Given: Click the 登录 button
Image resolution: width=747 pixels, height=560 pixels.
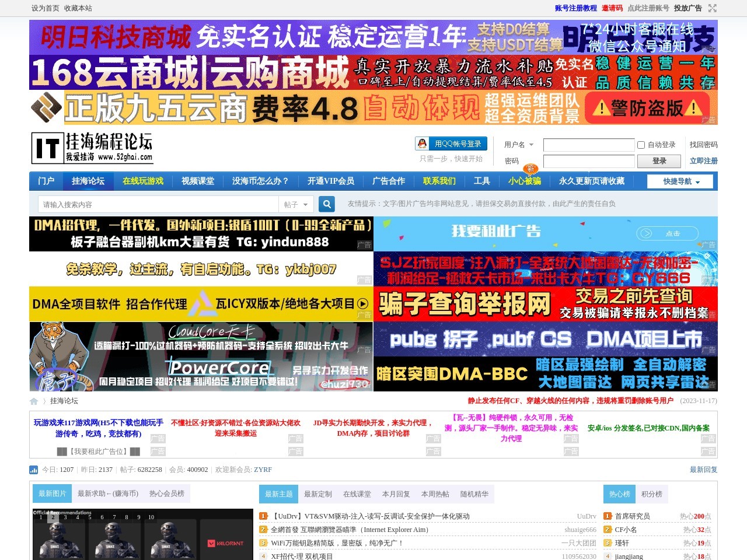Looking at the screenshot, I should point(659,161).
